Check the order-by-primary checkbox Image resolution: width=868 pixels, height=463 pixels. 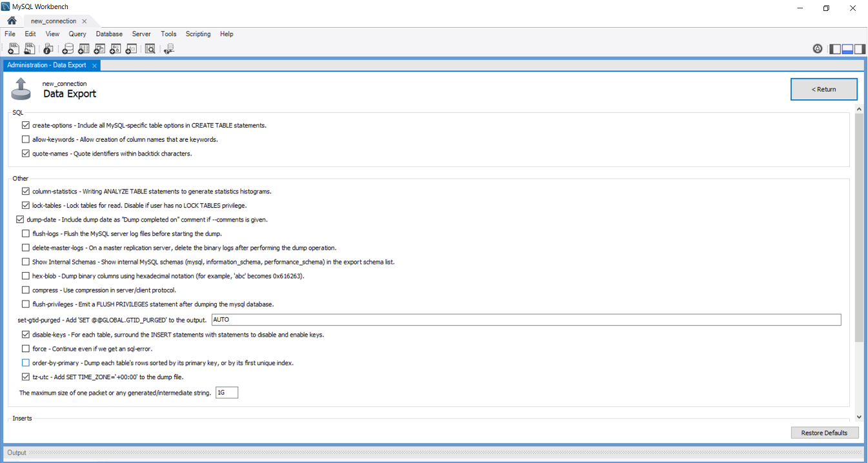pyautogui.click(x=26, y=363)
